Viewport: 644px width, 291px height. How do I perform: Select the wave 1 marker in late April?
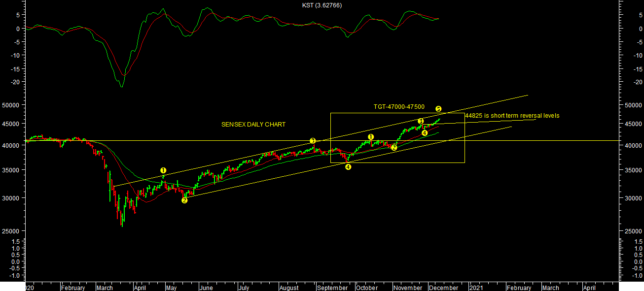tap(163, 170)
